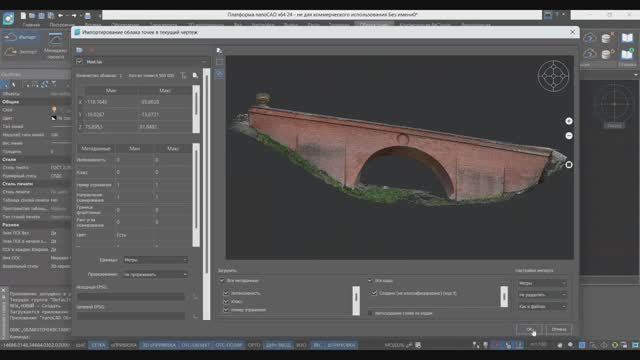Viewport: 640px width, 360px height.
Task: Click the save icon in quick access toolbar
Action: pos(41,16)
